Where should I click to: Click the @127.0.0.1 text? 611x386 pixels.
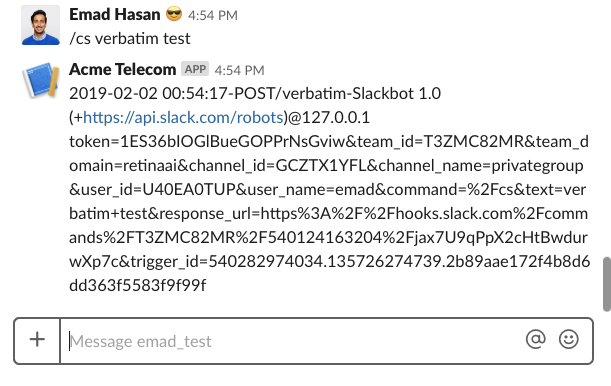click(329, 117)
